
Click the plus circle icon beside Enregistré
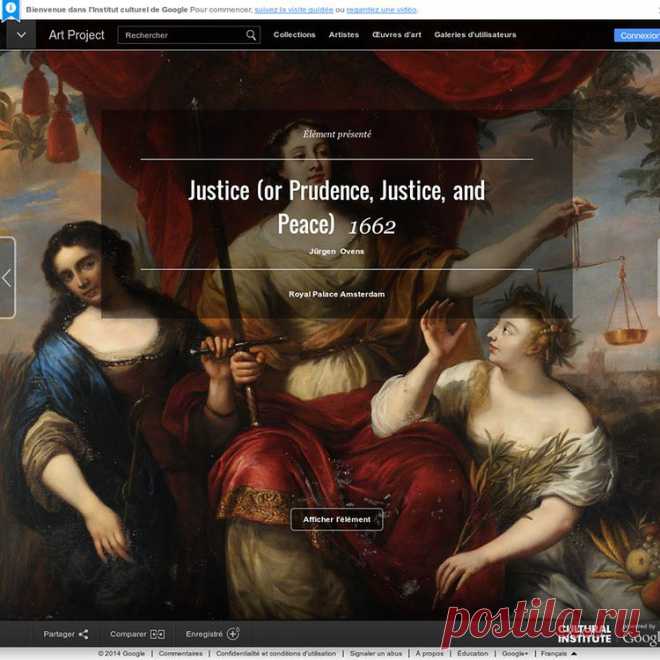233,633
